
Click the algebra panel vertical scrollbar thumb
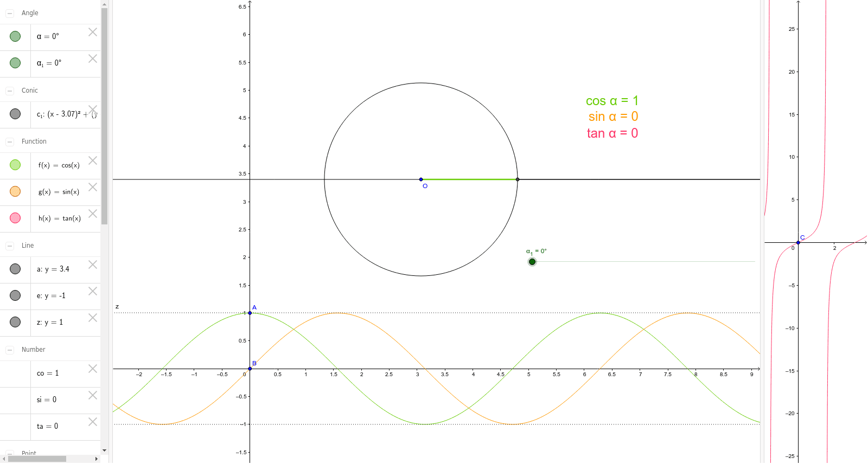click(104, 116)
